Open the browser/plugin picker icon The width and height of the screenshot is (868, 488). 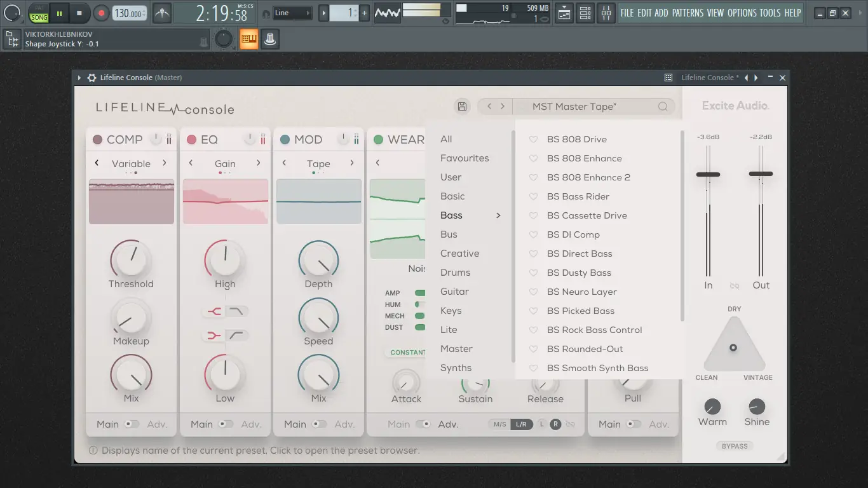click(x=11, y=40)
